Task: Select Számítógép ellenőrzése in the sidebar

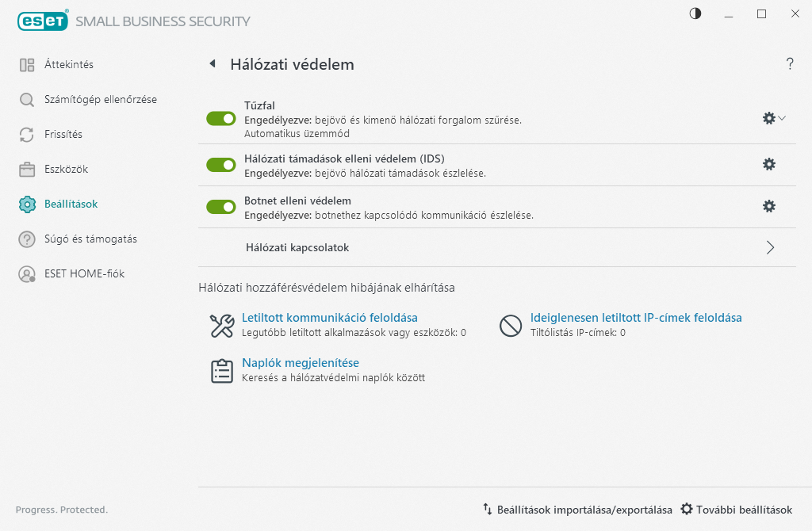Action: [x=100, y=100]
